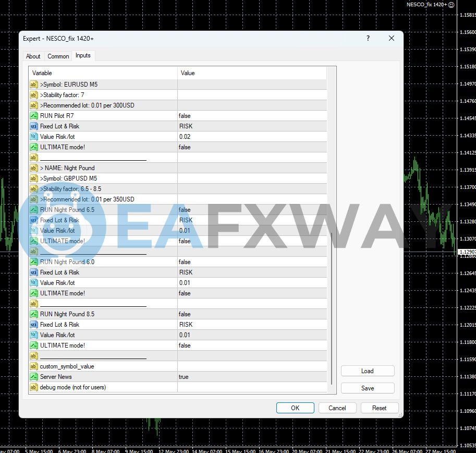
Task: Select the debug mode (not for users) label
Action: tap(73, 387)
